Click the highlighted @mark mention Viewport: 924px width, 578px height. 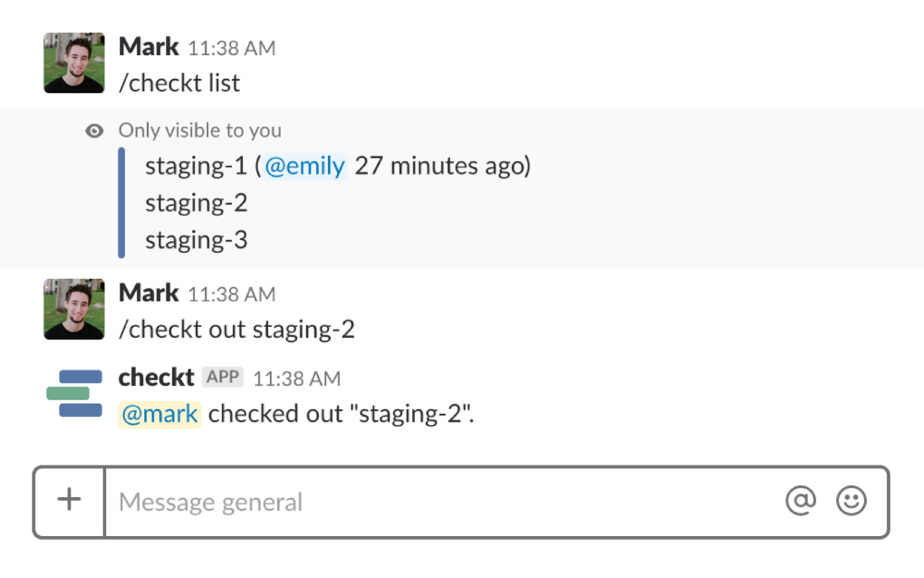pyautogui.click(x=160, y=414)
